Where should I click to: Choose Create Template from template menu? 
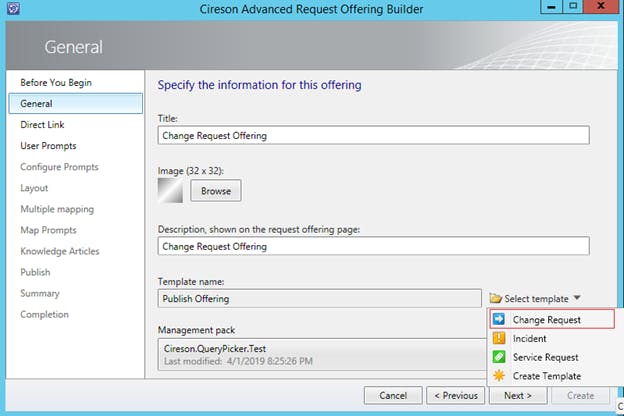tap(552, 376)
